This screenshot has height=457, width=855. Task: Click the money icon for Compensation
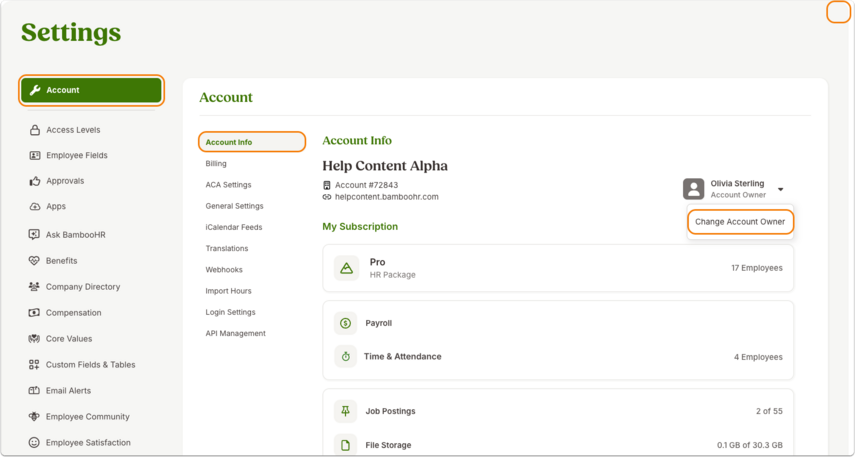pyautogui.click(x=34, y=312)
